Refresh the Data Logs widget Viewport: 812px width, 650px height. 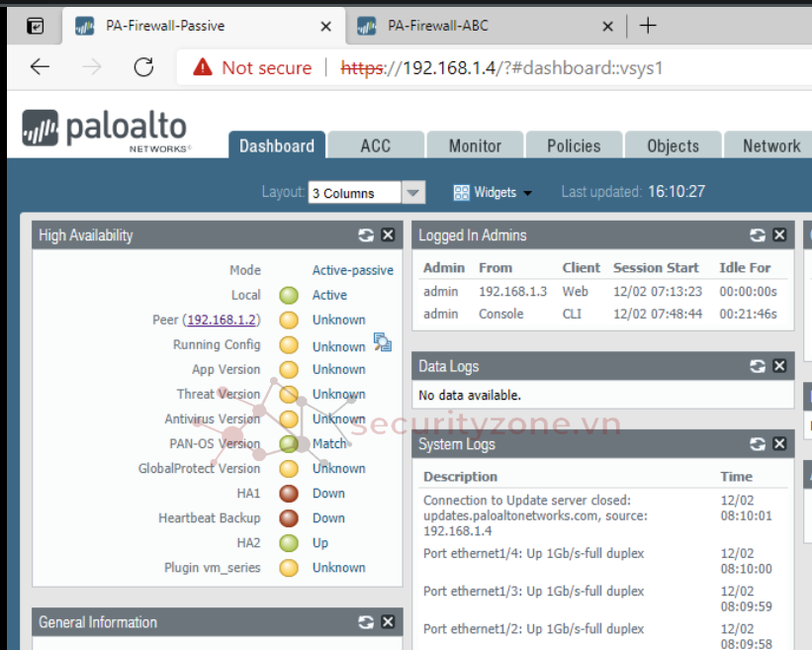click(758, 366)
